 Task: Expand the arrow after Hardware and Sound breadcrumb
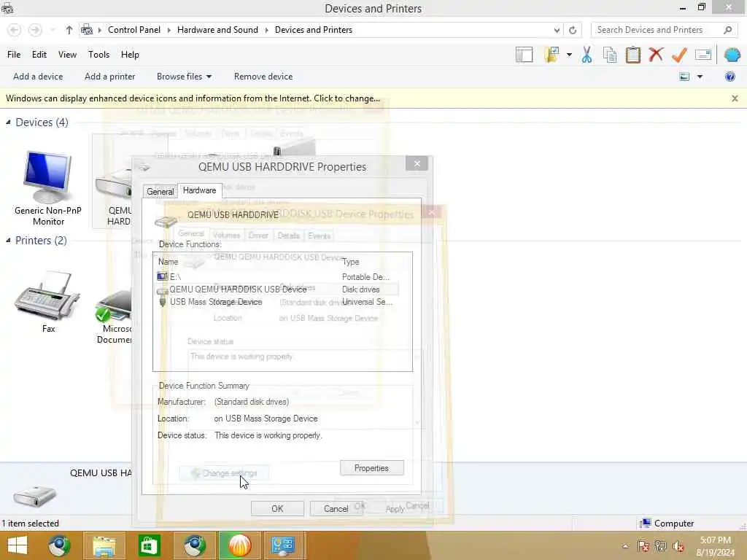click(266, 30)
